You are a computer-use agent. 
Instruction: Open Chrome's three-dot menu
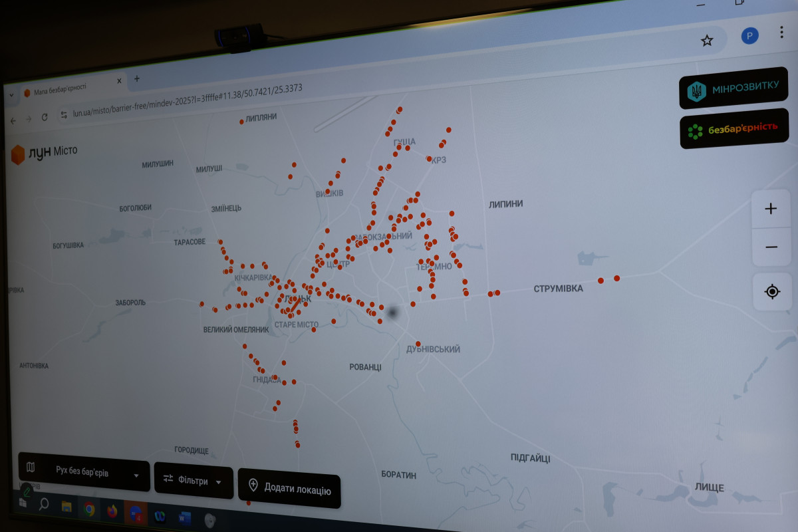pyautogui.click(x=782, y=32)
